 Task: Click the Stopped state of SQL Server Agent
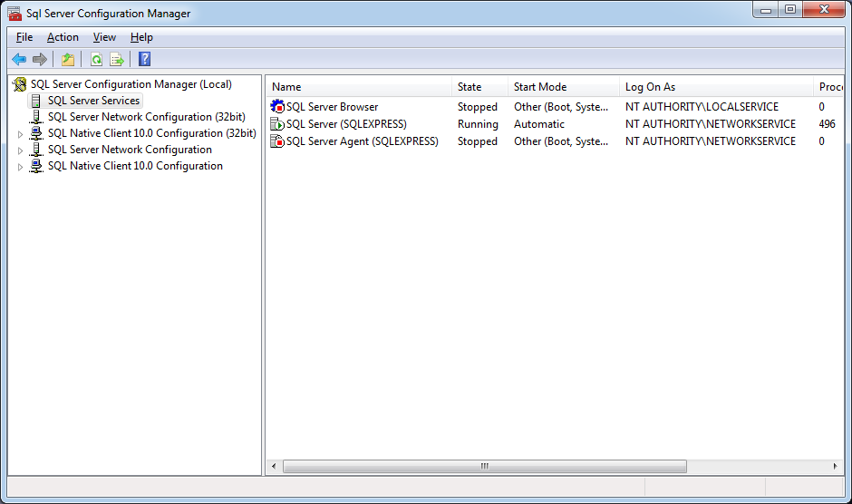pyautogui.click(x=477, y=141)
